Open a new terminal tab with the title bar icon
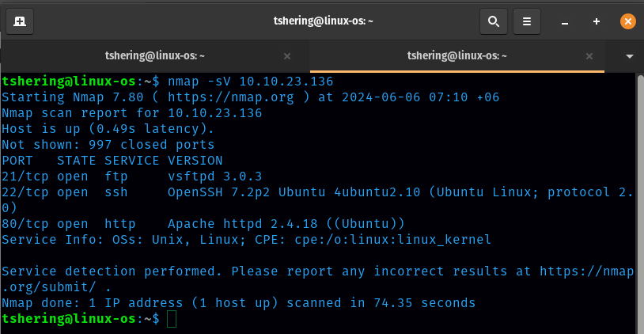 (19, 21)
